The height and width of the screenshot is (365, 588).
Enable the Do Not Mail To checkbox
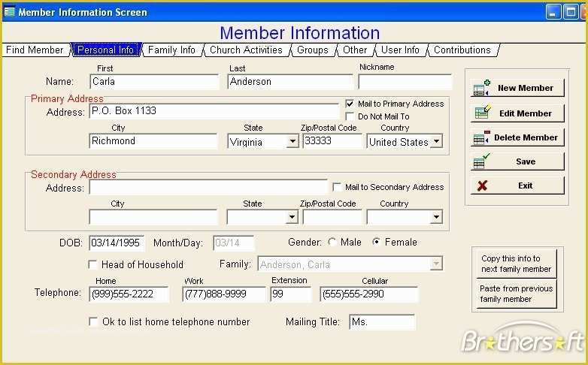350,116
